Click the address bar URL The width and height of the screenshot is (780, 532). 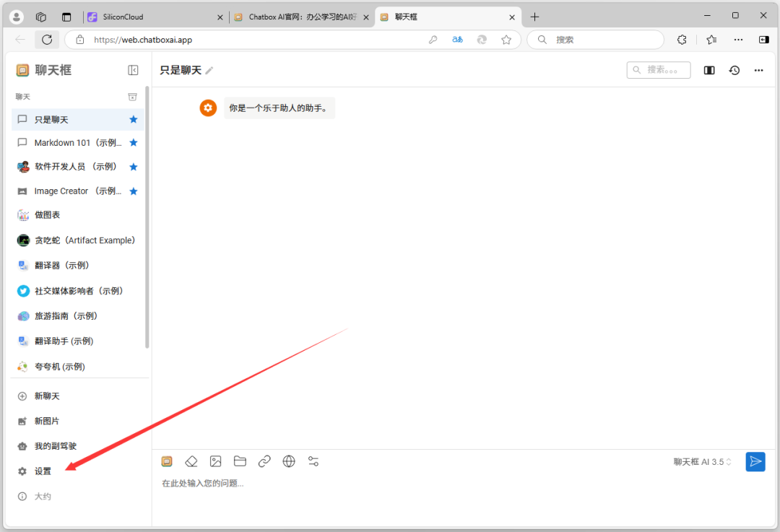click(143, 40)
